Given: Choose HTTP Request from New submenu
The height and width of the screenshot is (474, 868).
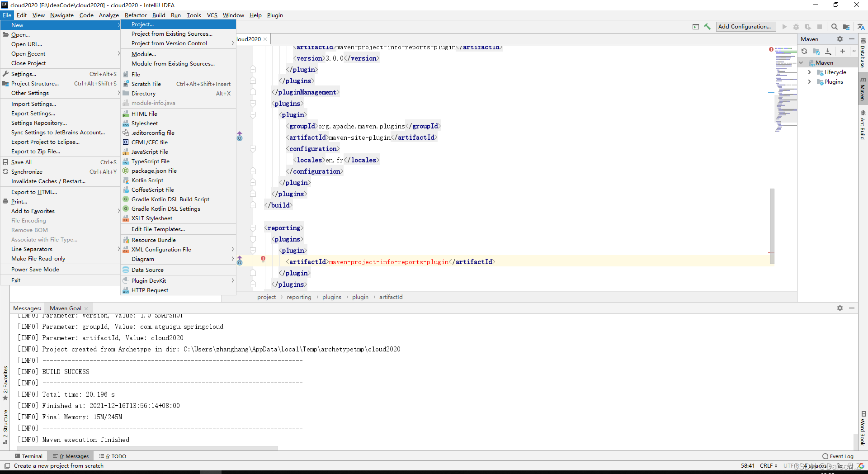Looking at the screenshot, I should [178, 290].
